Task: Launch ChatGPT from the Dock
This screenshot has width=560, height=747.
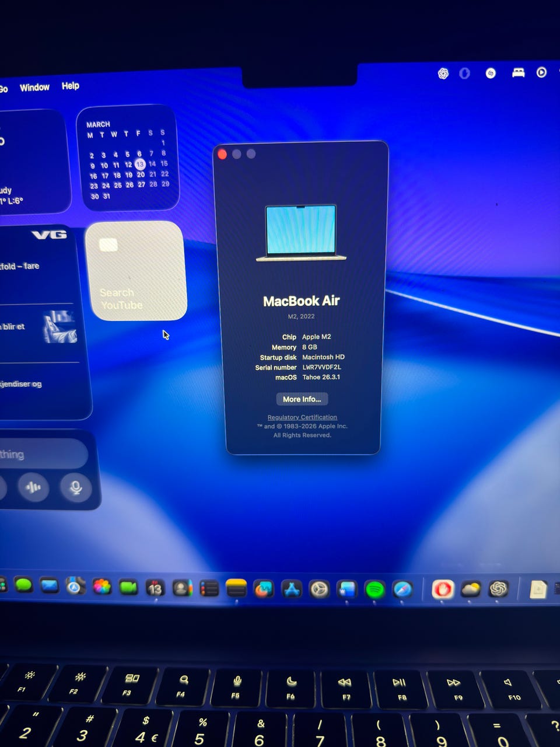Action: coord(498,589)
